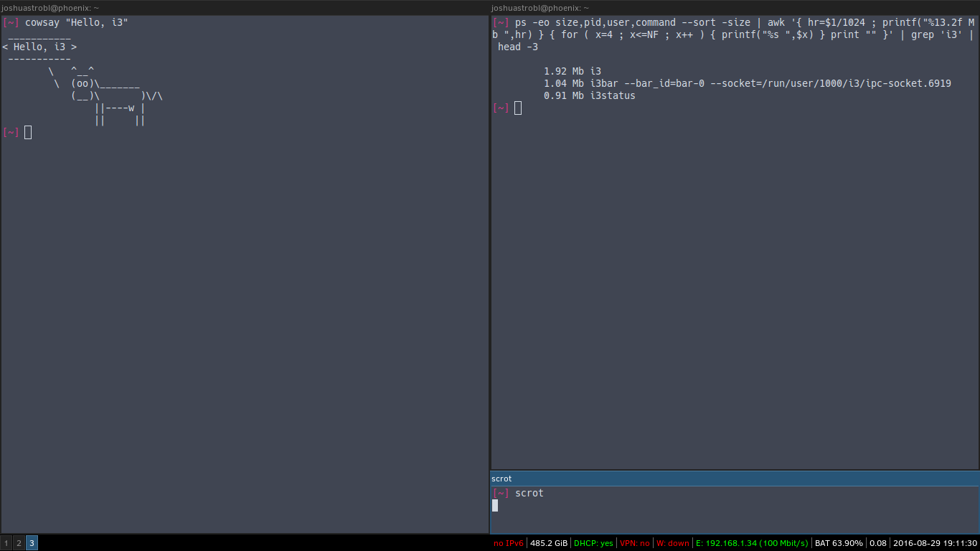Select active workspace 3 button
980x551 pixels.
coord(32,543)
